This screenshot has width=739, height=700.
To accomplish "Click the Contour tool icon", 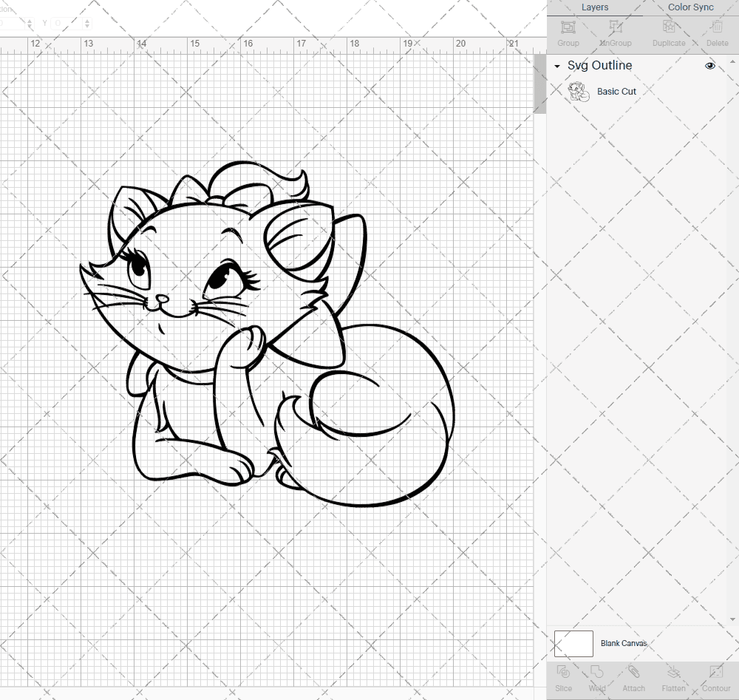I will 716,672.
